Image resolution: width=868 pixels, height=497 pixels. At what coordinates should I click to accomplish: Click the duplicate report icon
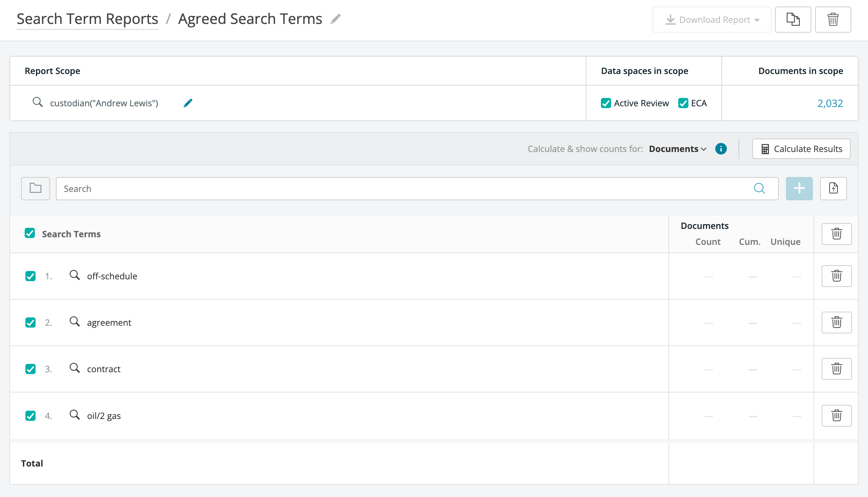(793, 20)
